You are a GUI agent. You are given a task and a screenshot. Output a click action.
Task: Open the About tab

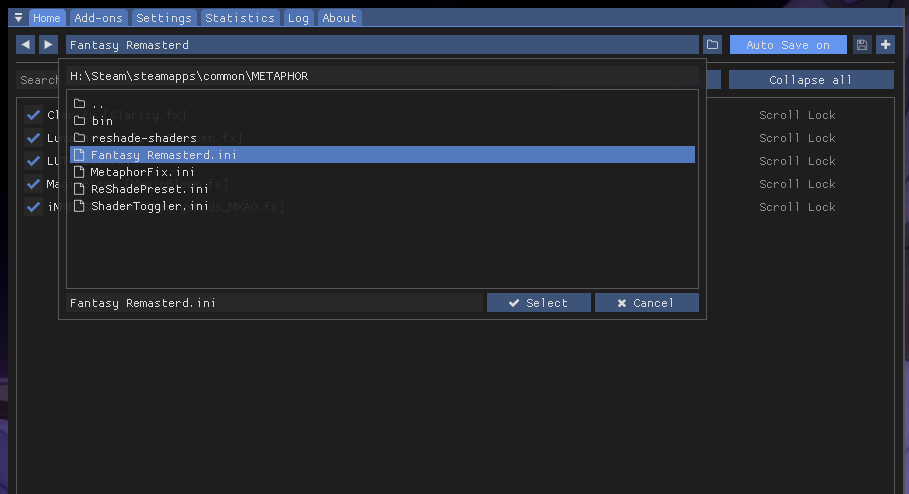pos(340,18)
